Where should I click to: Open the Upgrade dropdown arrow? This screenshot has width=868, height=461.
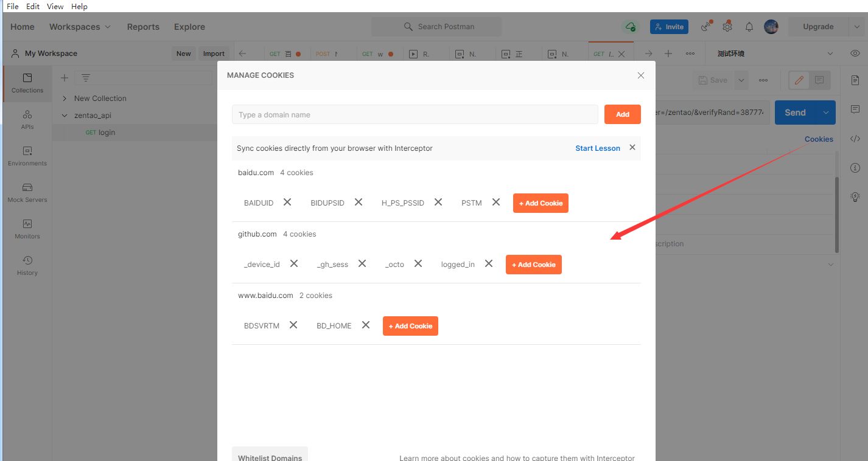click(x=856, y=27)
